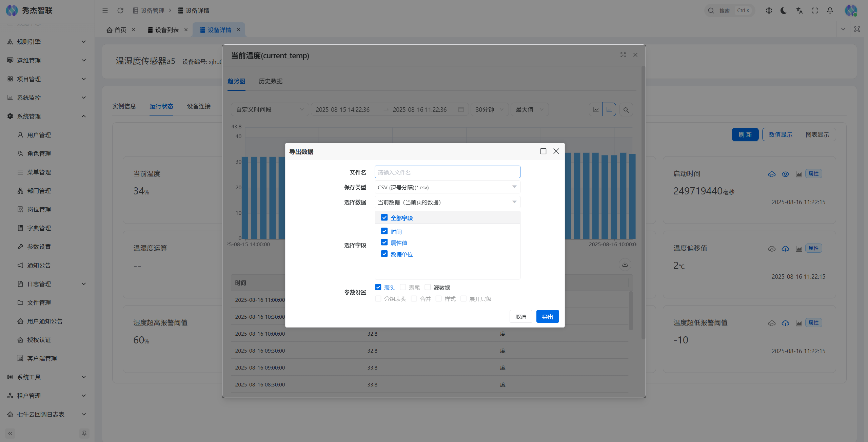Click the download data icon below chart
Viewport: 868px width, 442px height.
(x=625, y=264)
